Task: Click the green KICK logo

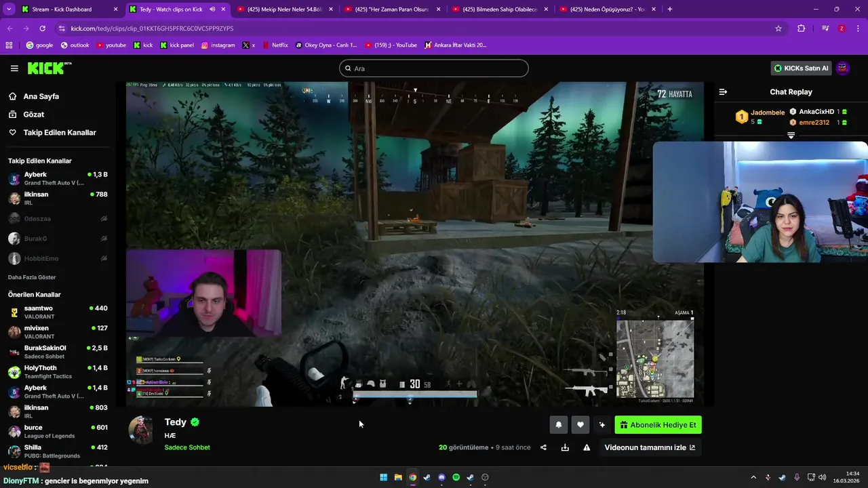Action: tap(49, 68)
